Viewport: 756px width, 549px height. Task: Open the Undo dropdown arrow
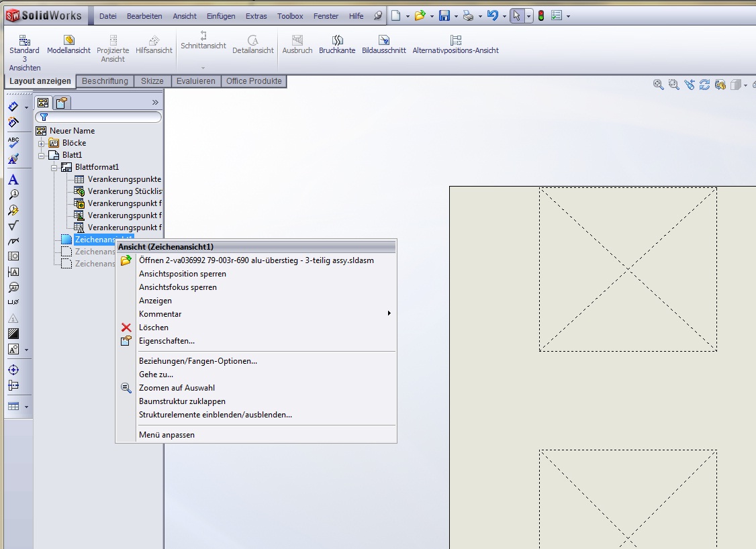504,16
